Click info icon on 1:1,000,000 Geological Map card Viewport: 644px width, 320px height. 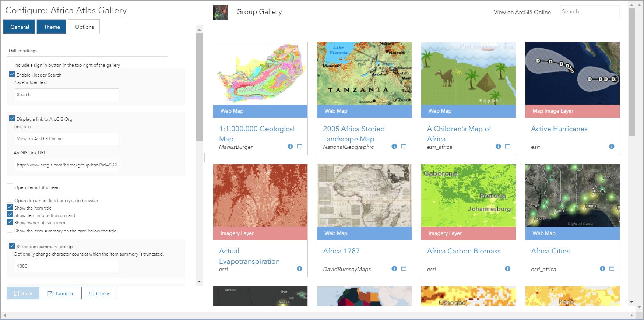(290, 147)
